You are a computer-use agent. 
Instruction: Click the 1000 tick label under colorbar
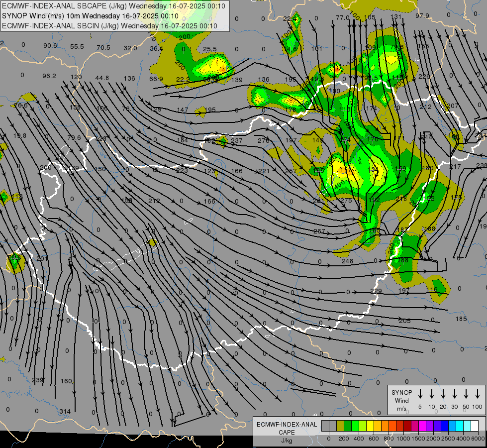(403, 439)
